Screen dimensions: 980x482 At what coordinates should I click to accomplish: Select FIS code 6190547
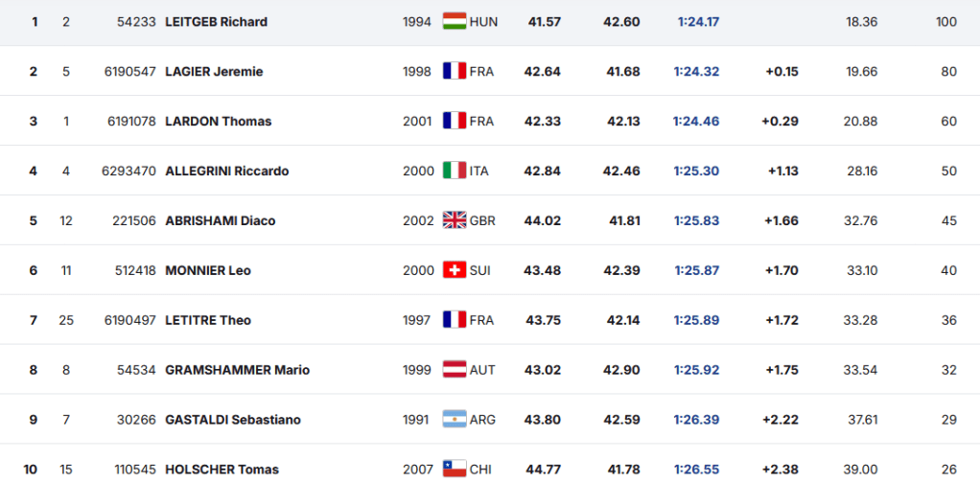coord(129,71)
